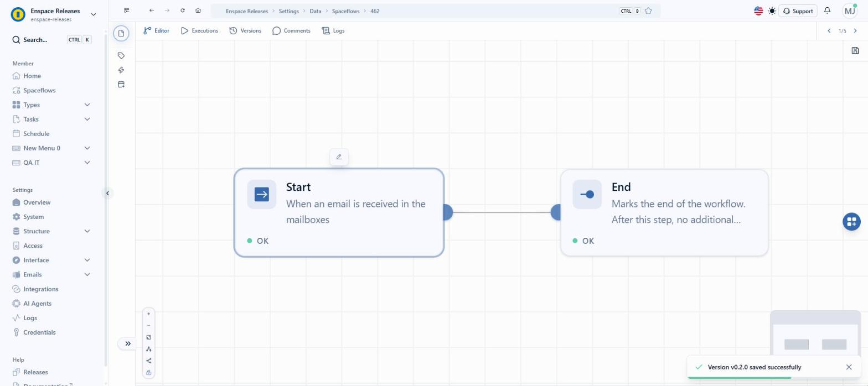Switch to the Versions tab
The height and width of the screenshot is (386, 868).
pyautogui.click(x=245, y=30)
